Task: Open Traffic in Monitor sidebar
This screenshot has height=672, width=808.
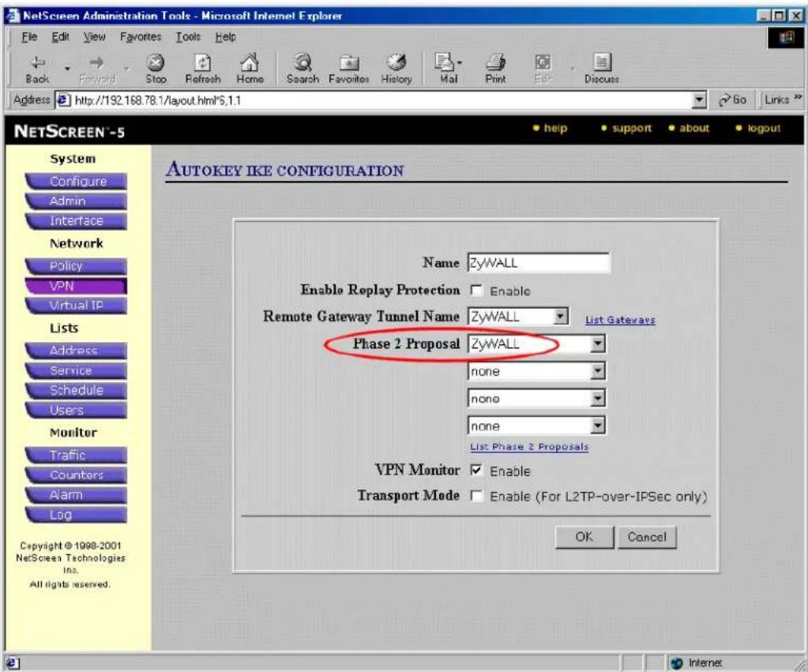Action: click(76, 455)
